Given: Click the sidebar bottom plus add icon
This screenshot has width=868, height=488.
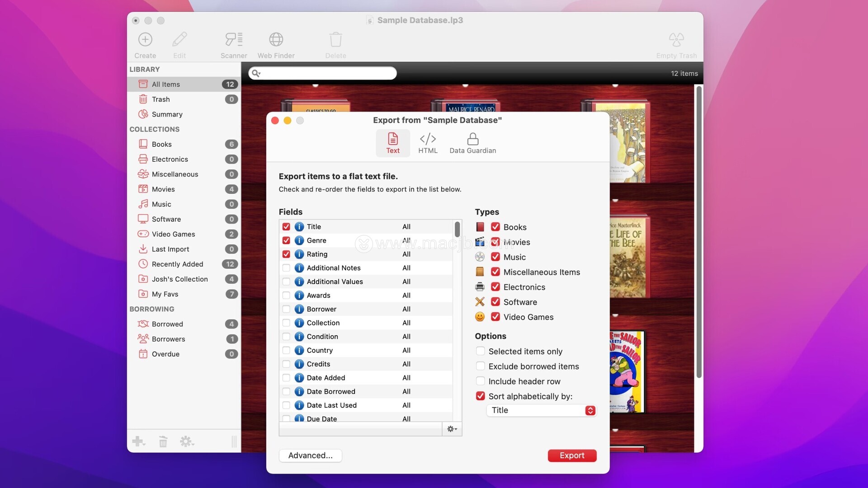Looking at the screenshot, I should 138,441.
